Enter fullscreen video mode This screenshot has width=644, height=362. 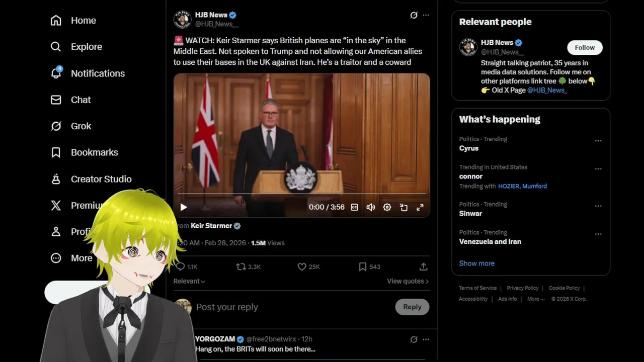coord(420,207)
